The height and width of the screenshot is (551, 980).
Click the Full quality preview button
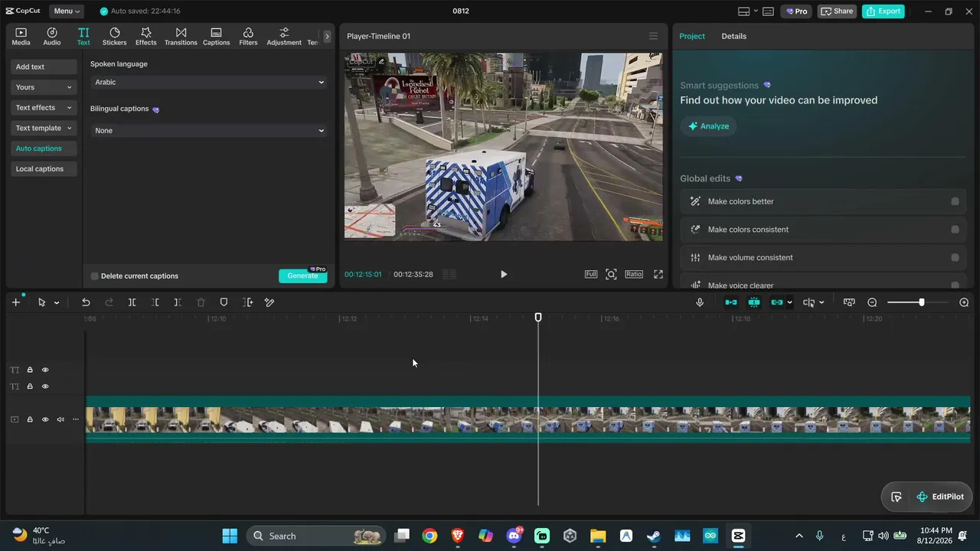point(591,274)
